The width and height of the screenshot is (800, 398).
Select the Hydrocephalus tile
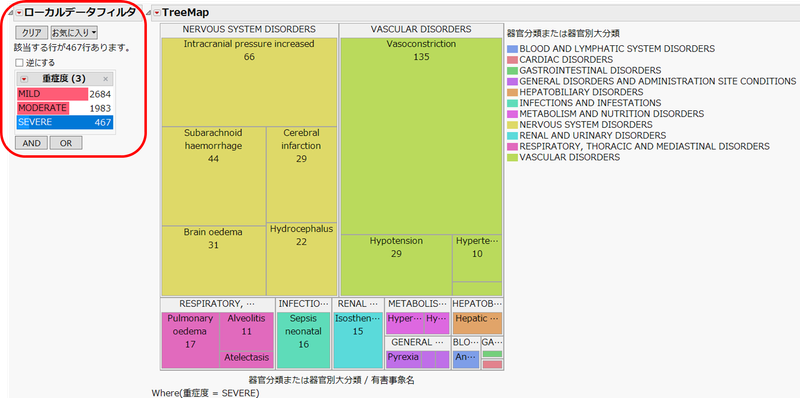(302, 259)
